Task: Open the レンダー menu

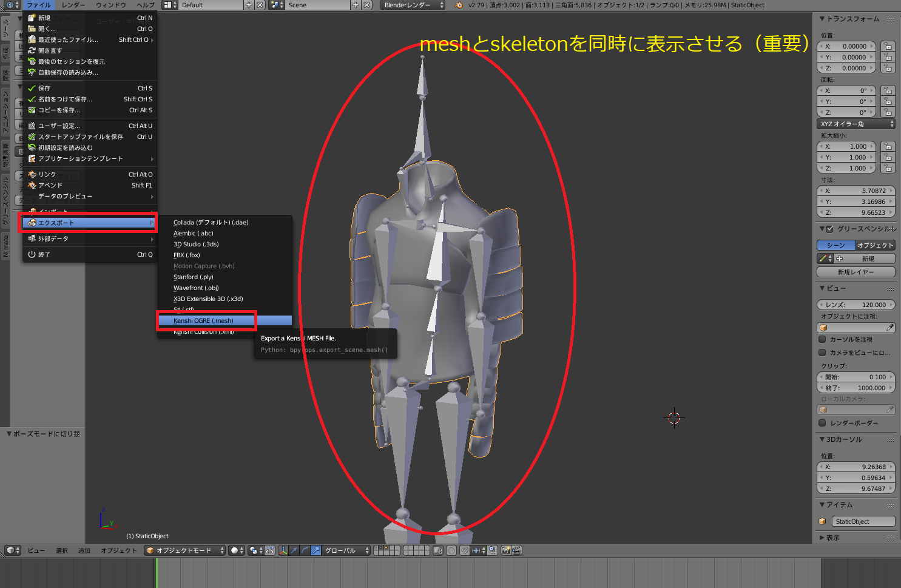Action: click(73, 5)
